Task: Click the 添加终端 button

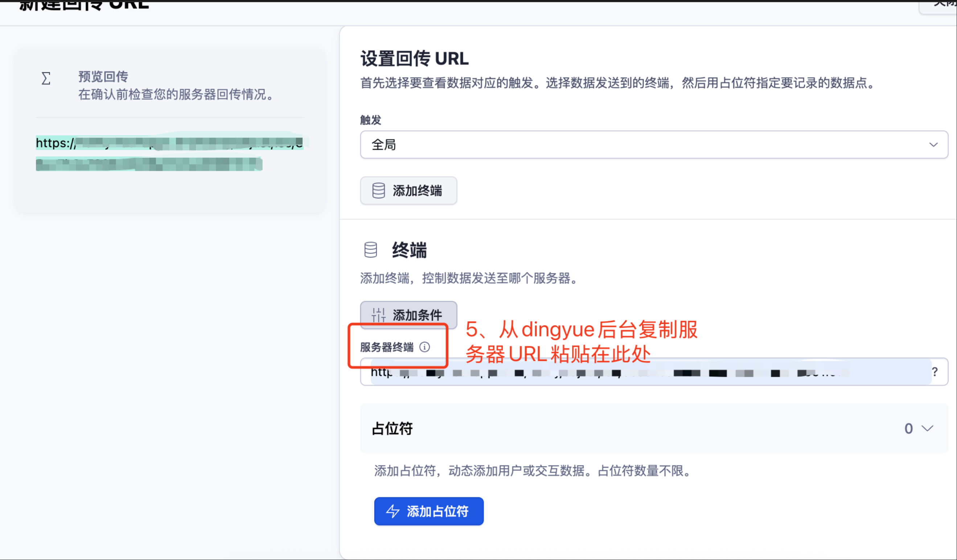Action: click(408, 190)
